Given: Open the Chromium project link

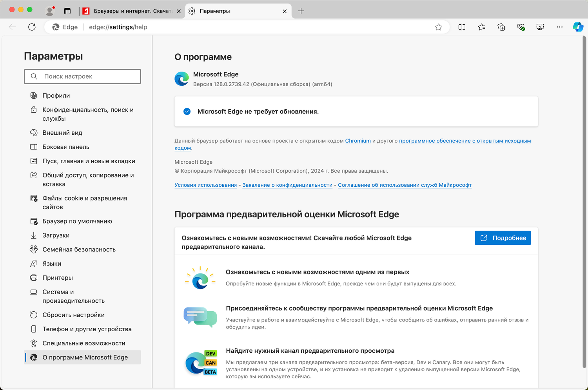Looking at the screenshot, I should pyautogui.click(x=358, y=141).
